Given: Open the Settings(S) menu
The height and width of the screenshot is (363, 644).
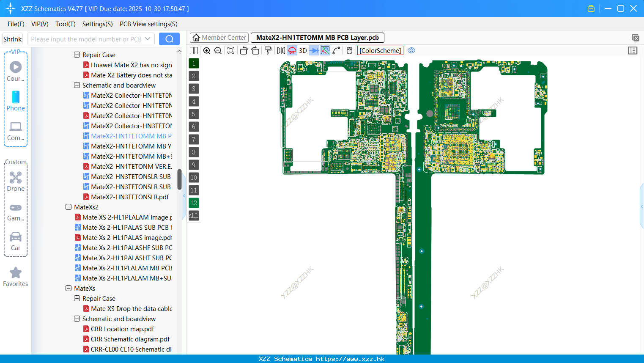Looking at the screenshot, I should click(x=98, y=24).
